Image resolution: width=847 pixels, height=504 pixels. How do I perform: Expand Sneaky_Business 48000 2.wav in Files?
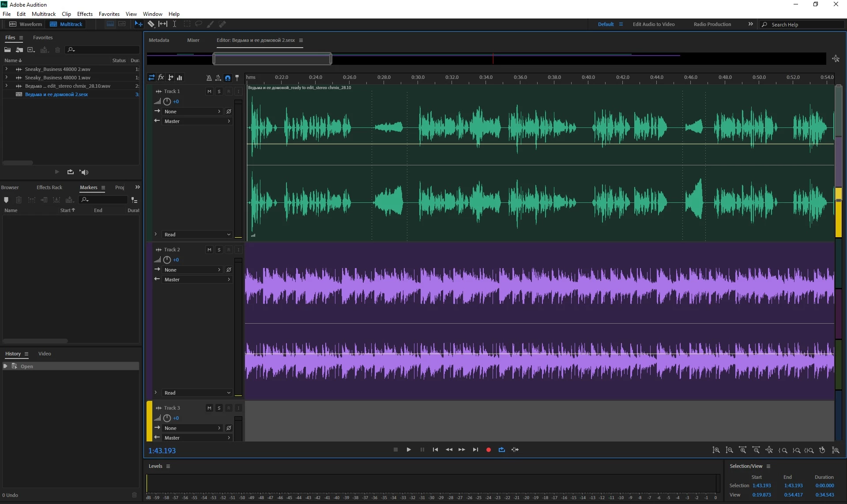click(x=6, y=69)
